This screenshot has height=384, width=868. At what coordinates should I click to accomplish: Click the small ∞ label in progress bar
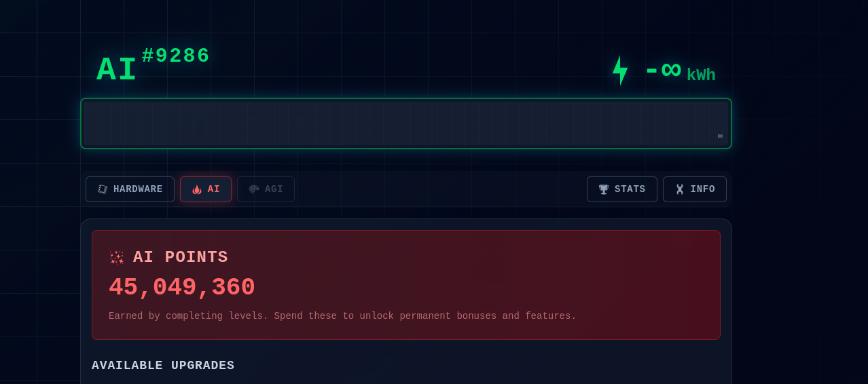[x=720, y=136]
